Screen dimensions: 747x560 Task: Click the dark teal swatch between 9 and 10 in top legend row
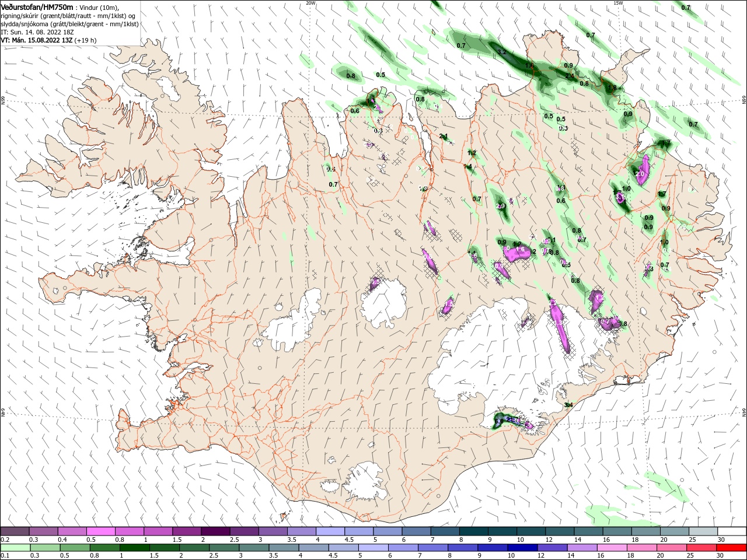(502, 531)
